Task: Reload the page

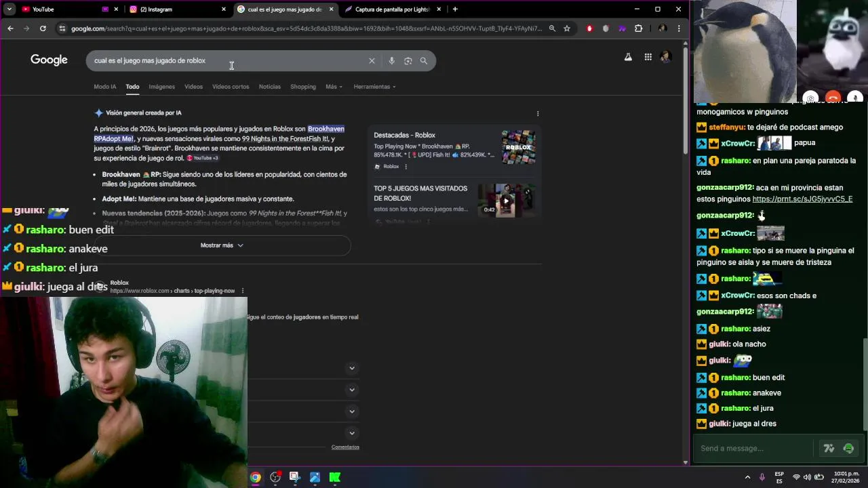Action: click(43, 28)
